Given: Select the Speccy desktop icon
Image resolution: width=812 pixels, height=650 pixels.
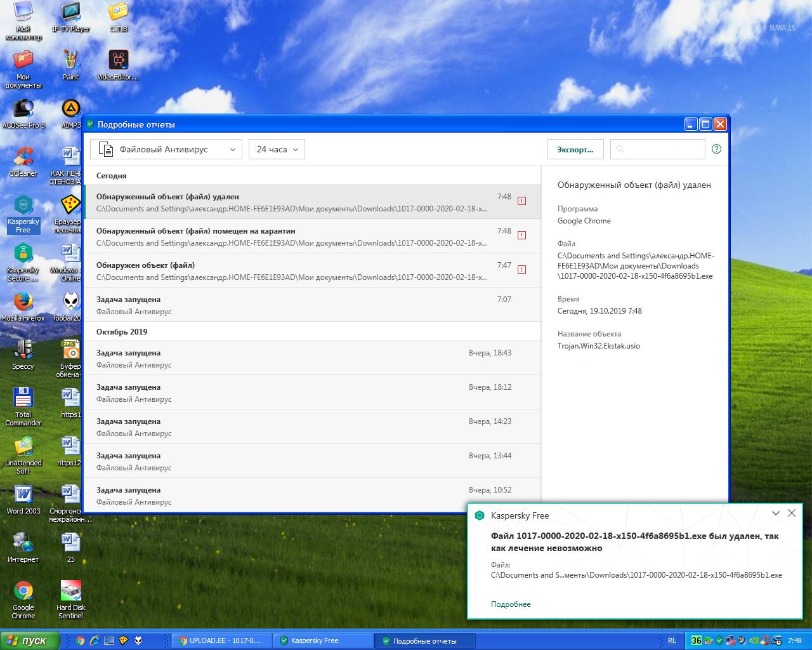Looking at the screenshot, I should pyautogui.click(x=23, y=355).
